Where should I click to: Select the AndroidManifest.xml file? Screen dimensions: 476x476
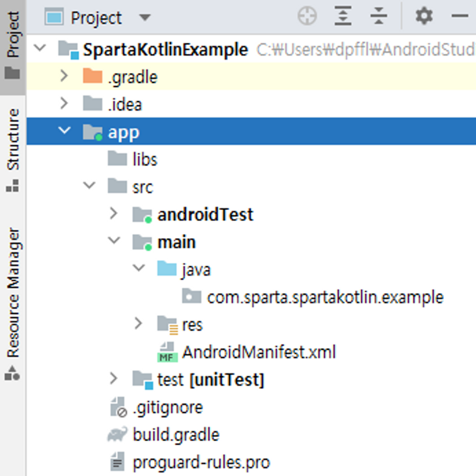pos(259,352)
